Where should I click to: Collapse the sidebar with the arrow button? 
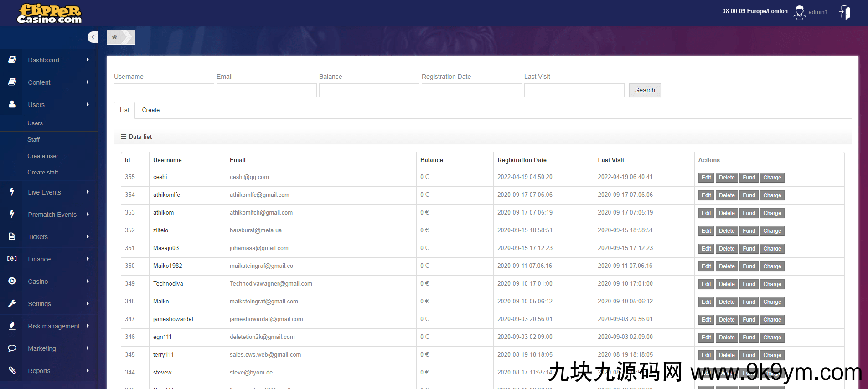pyautogui.click(x=93, y=37)
